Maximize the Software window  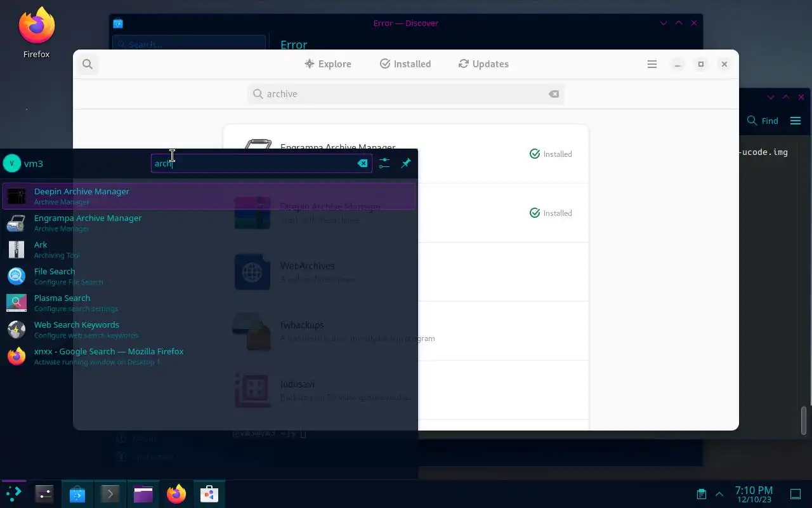(x=701, y=64)
